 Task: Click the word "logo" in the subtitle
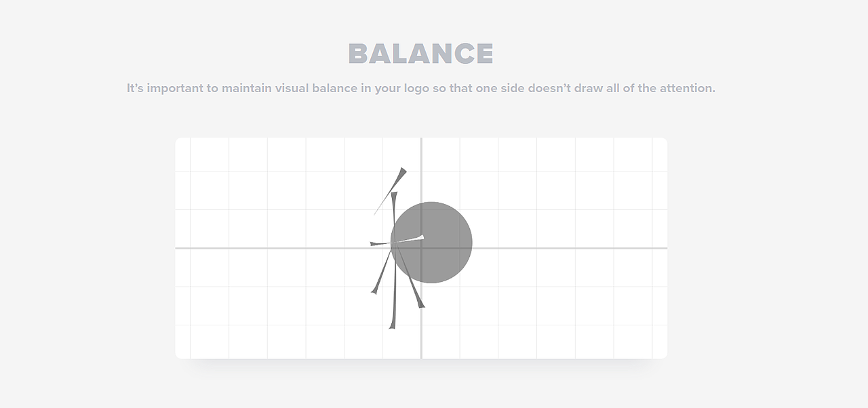point(413,88)
